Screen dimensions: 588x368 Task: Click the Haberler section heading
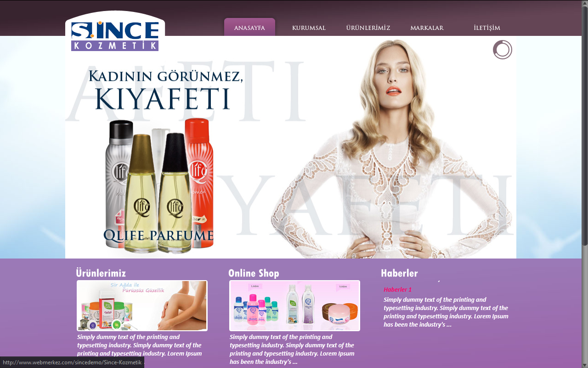pos(400,273)
